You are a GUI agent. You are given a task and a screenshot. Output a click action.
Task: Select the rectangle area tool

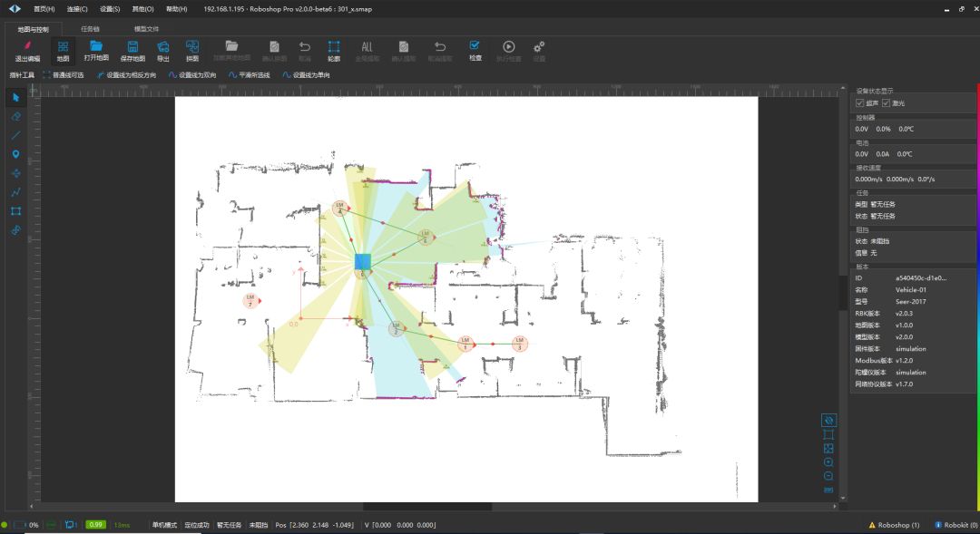coord(15,211)
